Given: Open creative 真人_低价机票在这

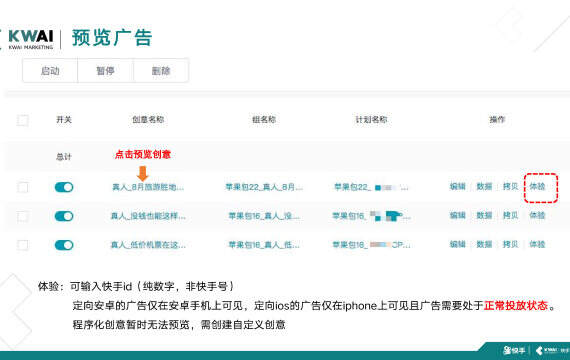Looking at the screenshot, I should click(x=148, y=245).
